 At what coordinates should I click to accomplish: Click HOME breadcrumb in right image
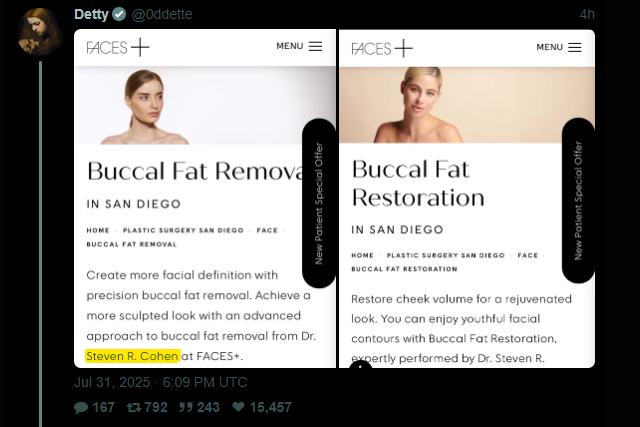click(362, 256)
